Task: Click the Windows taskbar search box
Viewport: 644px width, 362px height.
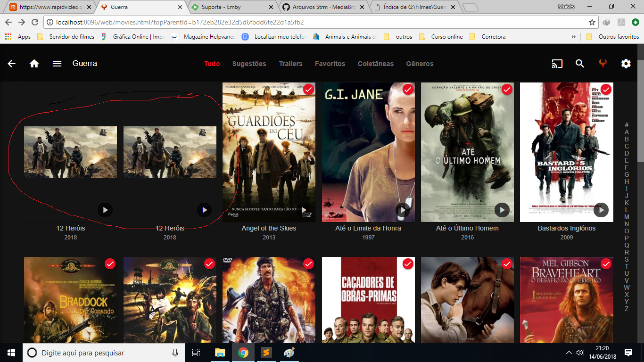Action: (x=104, y=353)
